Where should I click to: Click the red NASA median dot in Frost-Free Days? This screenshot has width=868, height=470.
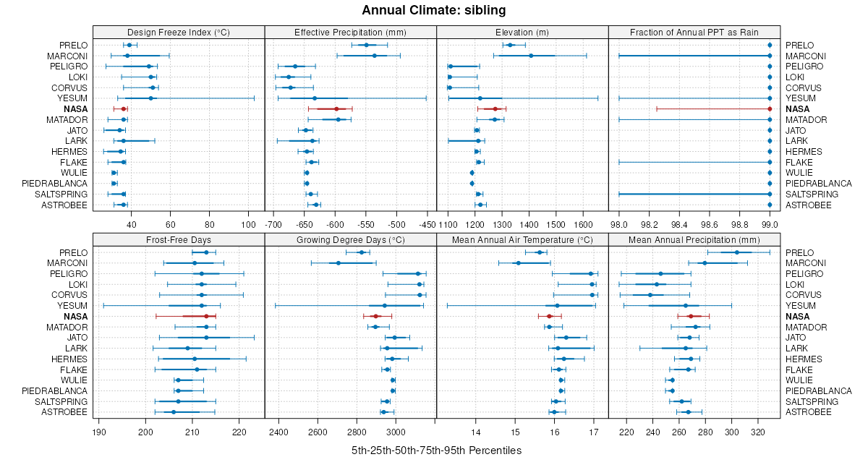click(x=206, y=316)
